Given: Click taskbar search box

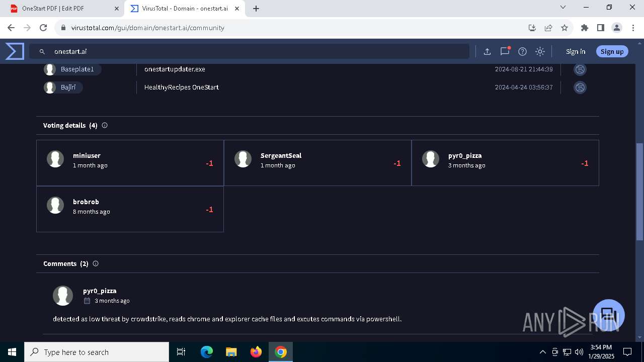Looking at the screenshot, I should (x=97, y=352).
